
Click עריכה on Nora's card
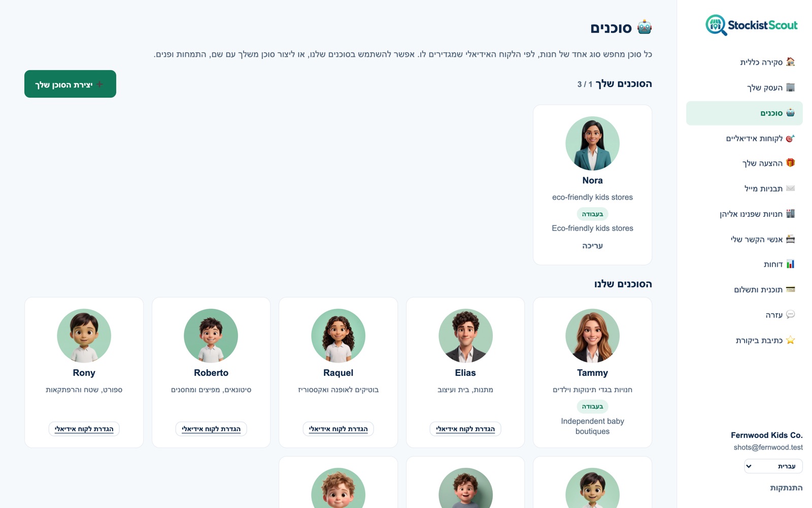(x=592, y=246)
